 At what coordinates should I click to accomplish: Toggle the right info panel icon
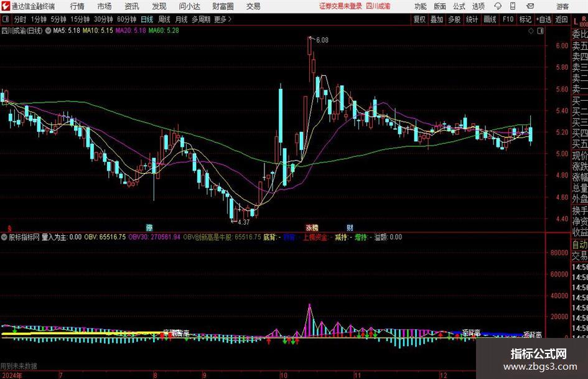(x=540, y=31)
